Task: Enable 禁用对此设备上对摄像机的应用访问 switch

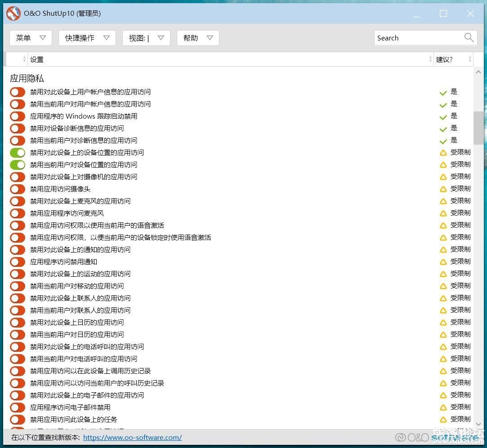Action: [x=18, y=177]
